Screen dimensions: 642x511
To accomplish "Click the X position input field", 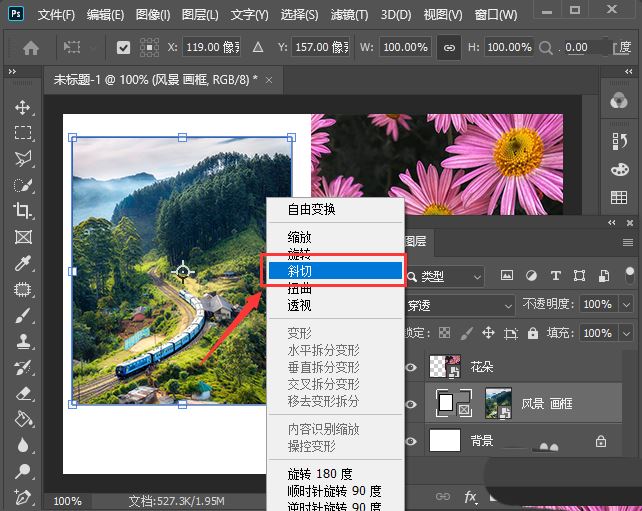I will point(211,47).
